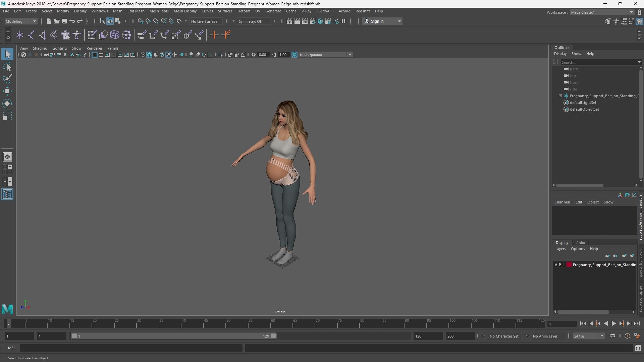Click the red layer color swatch
The image size is (644, 362).
pos(569,265)
